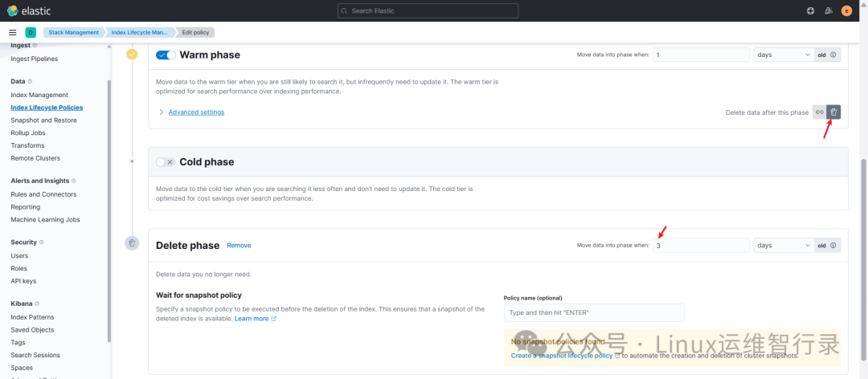Open the Delete phase days unit dropdown
Viewport: 868px width, 379px height.
(x=784, y=245)
